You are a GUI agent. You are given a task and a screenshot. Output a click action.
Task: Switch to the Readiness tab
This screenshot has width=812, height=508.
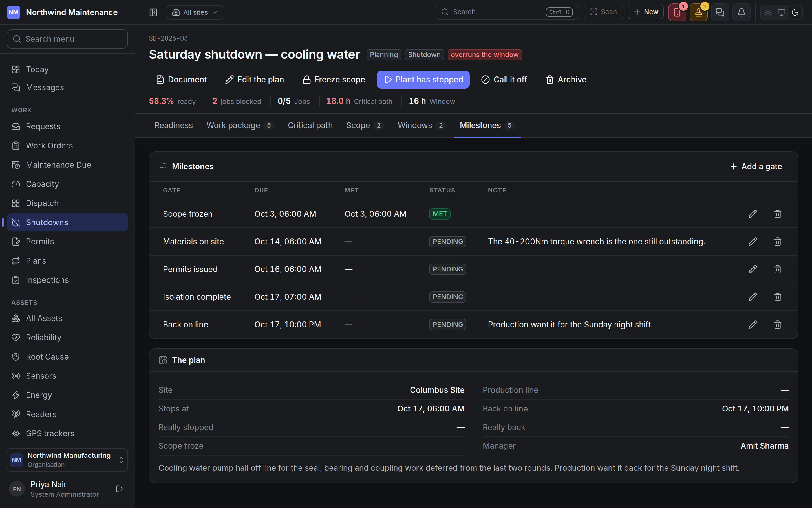pyautogui.click(x=173, y=125)
